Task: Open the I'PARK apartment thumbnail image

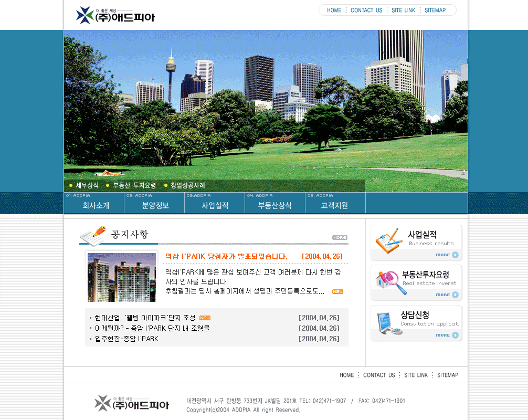Action: click(x=122, y=277)
